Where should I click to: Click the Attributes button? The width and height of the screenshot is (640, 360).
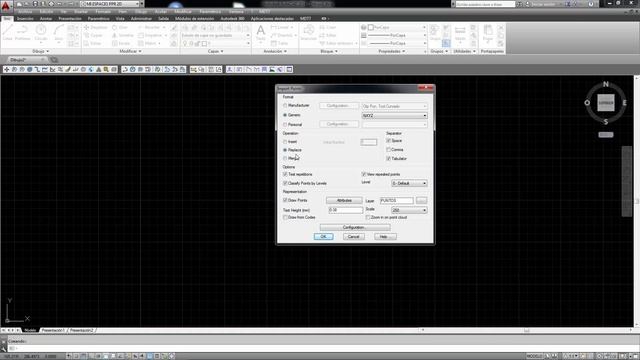pyautogui.click(x=344, y=200)
